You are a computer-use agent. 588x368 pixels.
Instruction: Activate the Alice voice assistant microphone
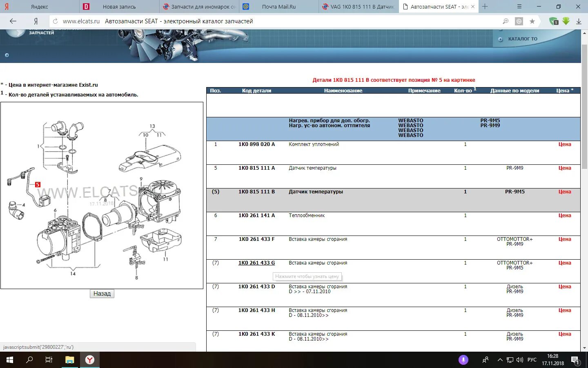463,360
